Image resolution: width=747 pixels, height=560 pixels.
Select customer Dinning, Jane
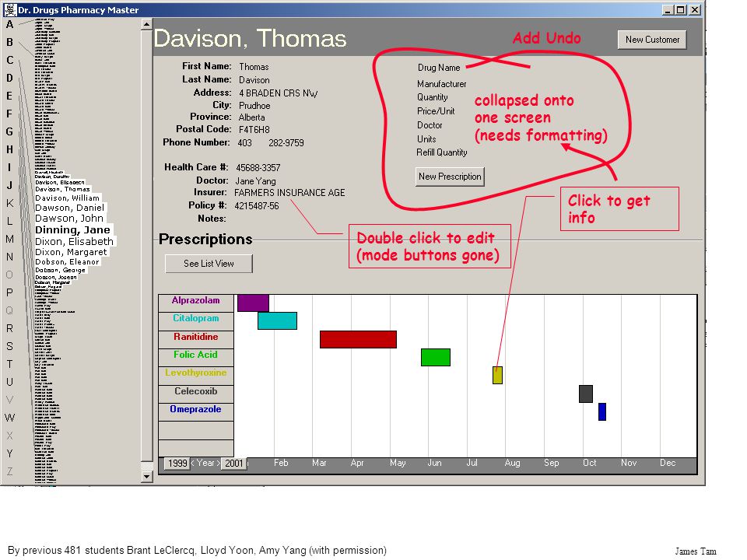pos(72,229)
